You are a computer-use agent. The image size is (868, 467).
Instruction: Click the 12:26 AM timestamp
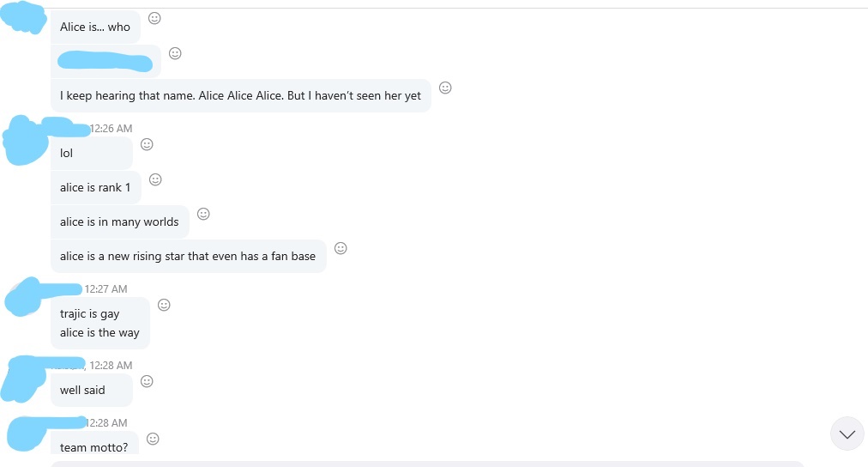pos(111,129)
